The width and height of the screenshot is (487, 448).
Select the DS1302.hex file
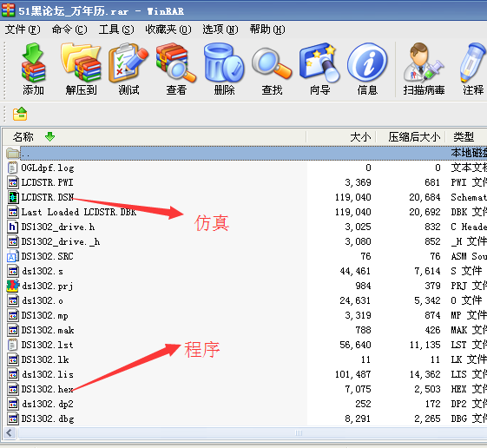47,389
